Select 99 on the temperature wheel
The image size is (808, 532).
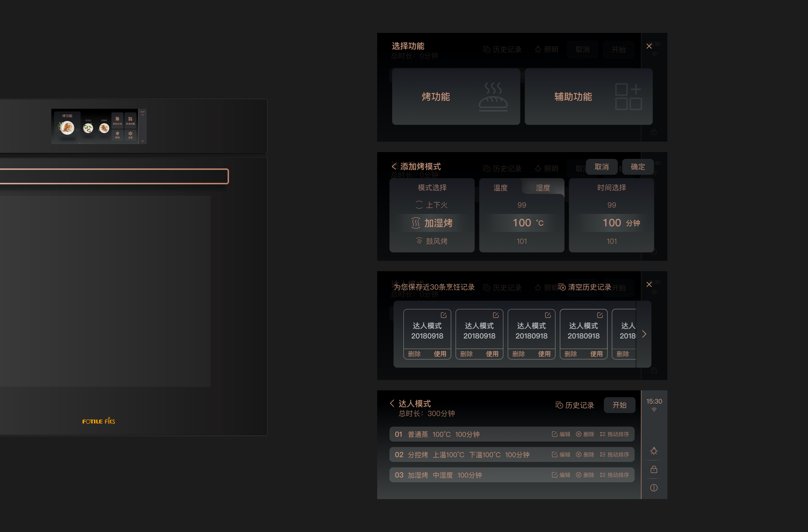(521, 205)
